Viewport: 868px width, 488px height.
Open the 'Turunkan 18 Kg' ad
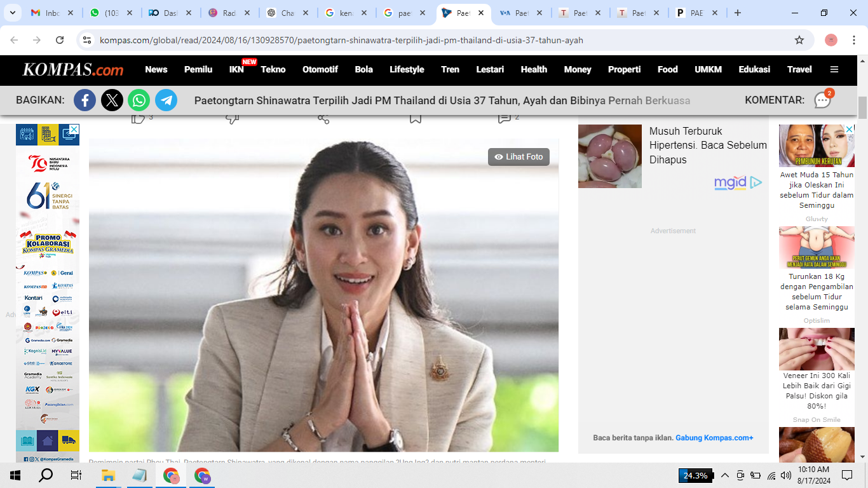(x=817, y=292)
